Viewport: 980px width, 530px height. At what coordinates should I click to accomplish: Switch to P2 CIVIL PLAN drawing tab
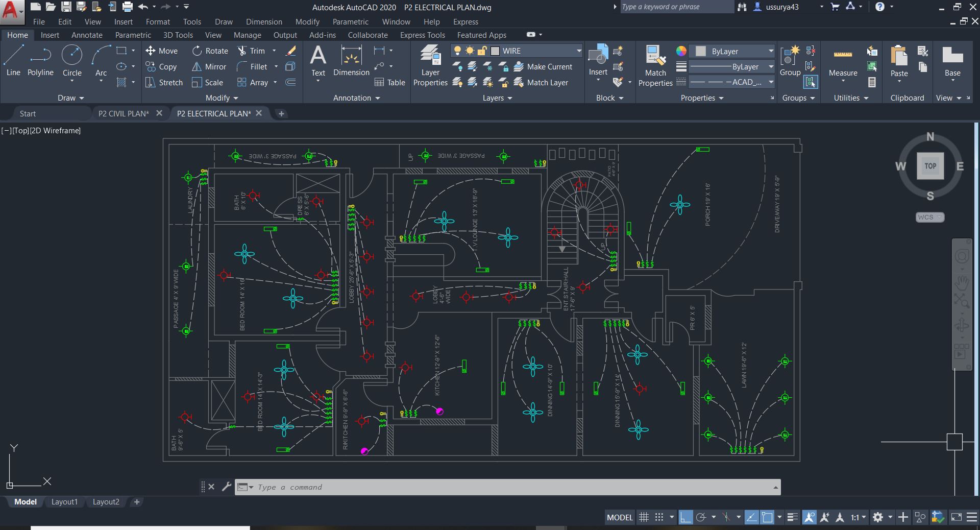tap(124, 113)
